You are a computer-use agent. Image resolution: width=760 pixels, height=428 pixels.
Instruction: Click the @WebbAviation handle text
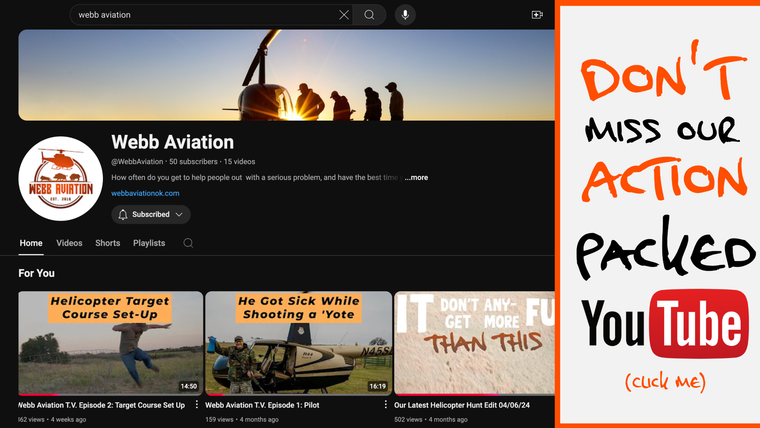pyautogui.click(x=137, y=161)
